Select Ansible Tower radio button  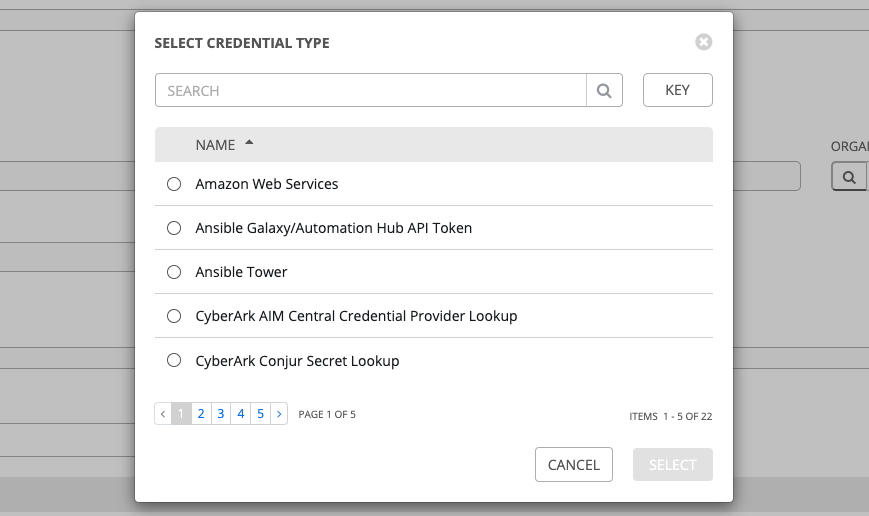(x=174, y=272)
